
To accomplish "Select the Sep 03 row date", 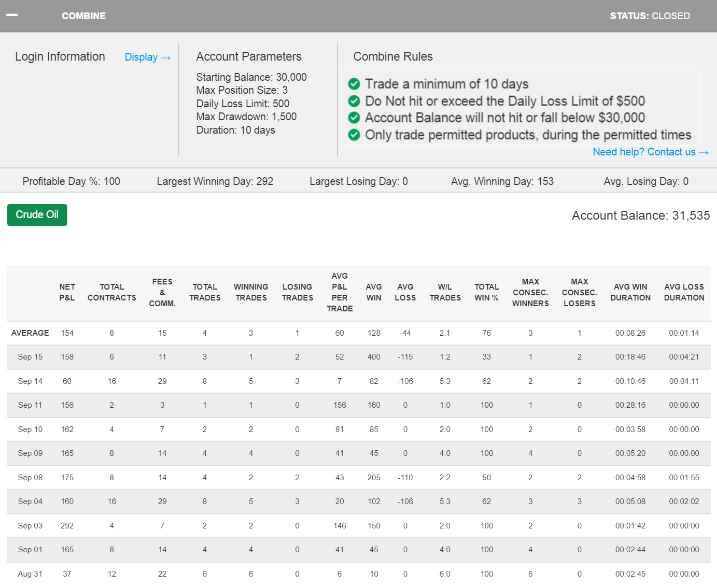I will click(x=30, y=526).
